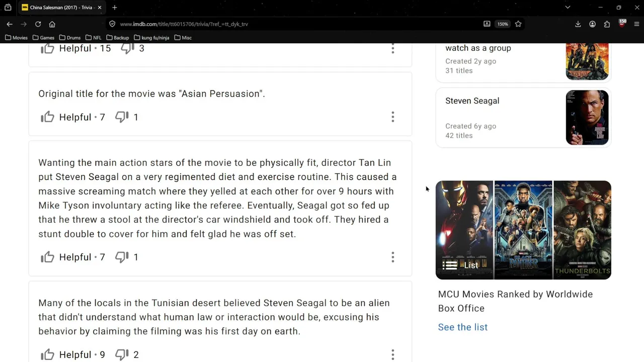Viewport: 644px width, 362px height.
Task: Click the "42 titles" count text
Action: point(459,136)
